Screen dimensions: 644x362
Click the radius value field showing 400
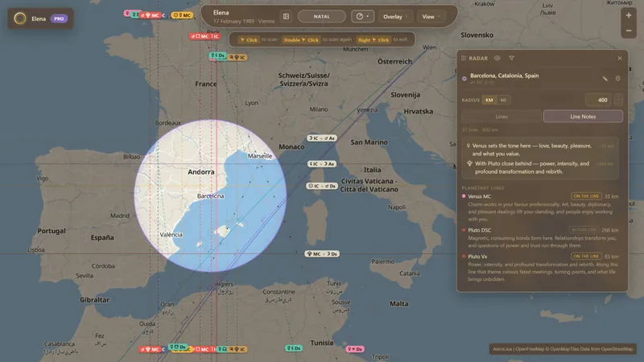599,100
